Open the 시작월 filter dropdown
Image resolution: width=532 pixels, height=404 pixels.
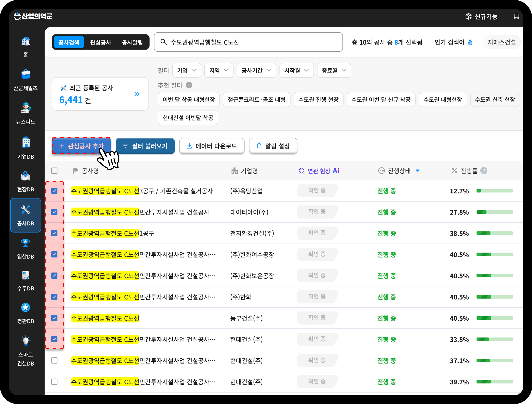point(296,70)
